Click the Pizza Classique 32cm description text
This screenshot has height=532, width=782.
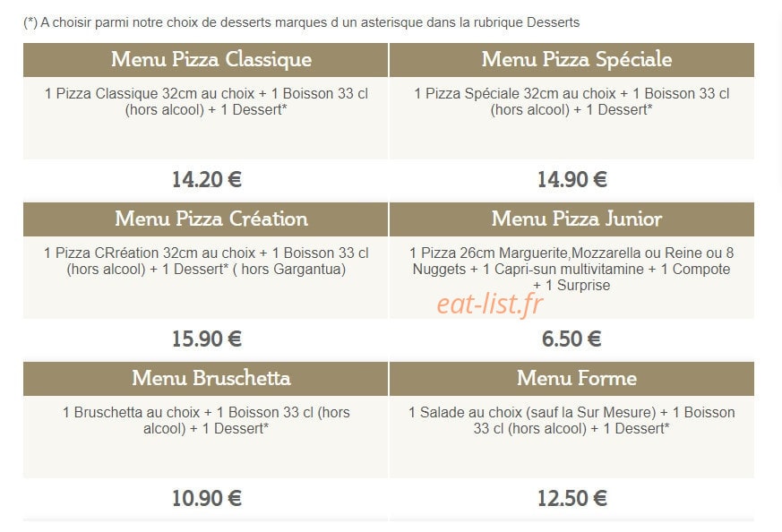coord(206,102)
